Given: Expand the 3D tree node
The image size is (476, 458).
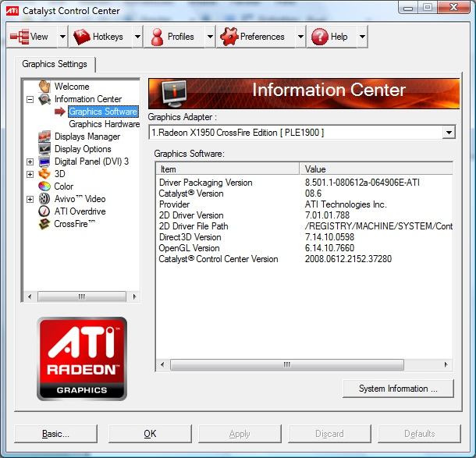Looking at the screenshot, I should (x=30, y=174).
